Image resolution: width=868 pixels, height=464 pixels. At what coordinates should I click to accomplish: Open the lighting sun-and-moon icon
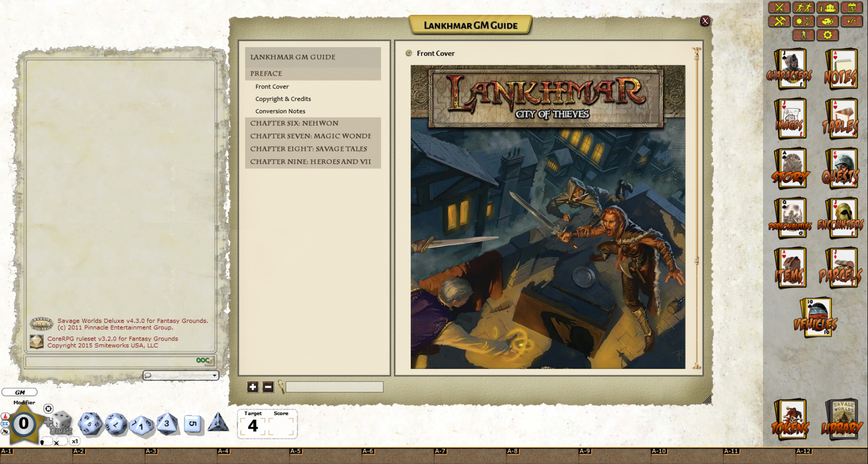(804, 21)
